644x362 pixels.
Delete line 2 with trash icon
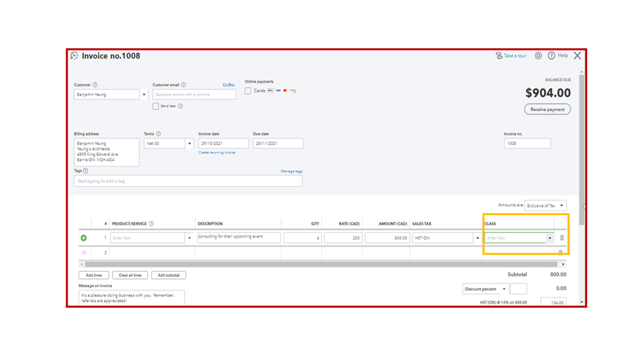click(x=561, y=252)
